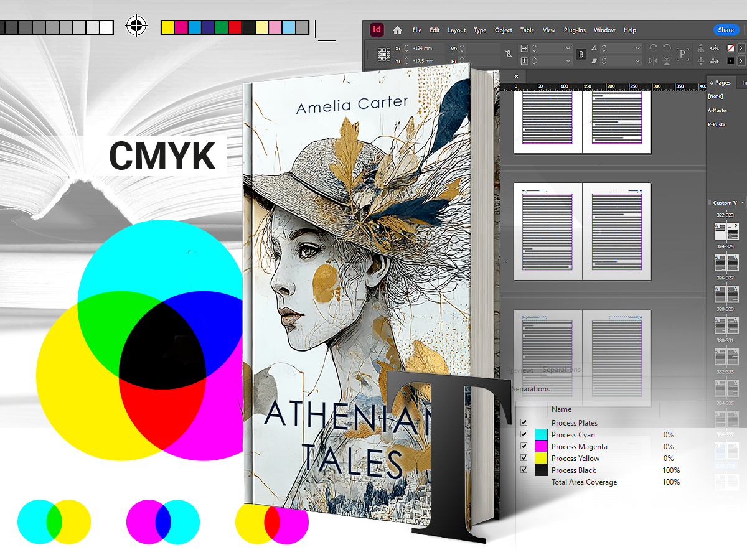Image resolution: width=747 pixels, height=560 pixels.
Task: Toggle the Process Black plate checkbox
Action: pos(524,469)
